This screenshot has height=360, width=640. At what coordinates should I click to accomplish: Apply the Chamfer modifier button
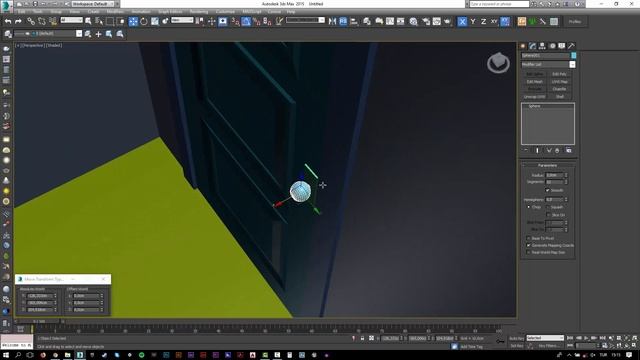560,89
